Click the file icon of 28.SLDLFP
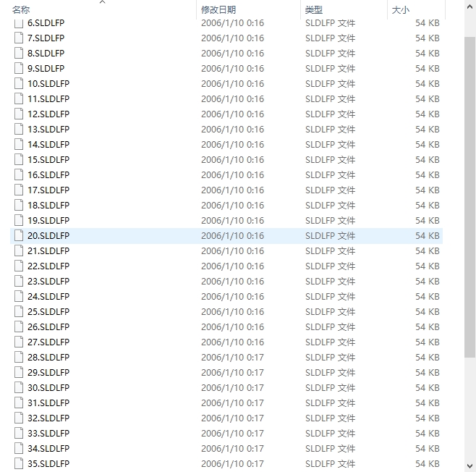The height and width of the screenshot is (472, 476). pos(19,357)
